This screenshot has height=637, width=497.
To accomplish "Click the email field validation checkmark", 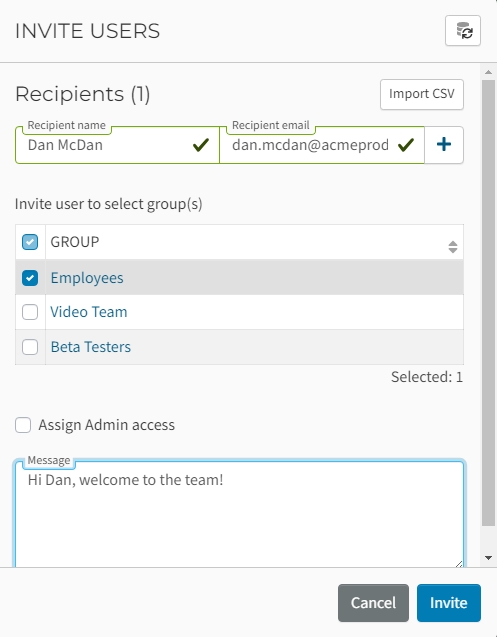I will (406, 145).
